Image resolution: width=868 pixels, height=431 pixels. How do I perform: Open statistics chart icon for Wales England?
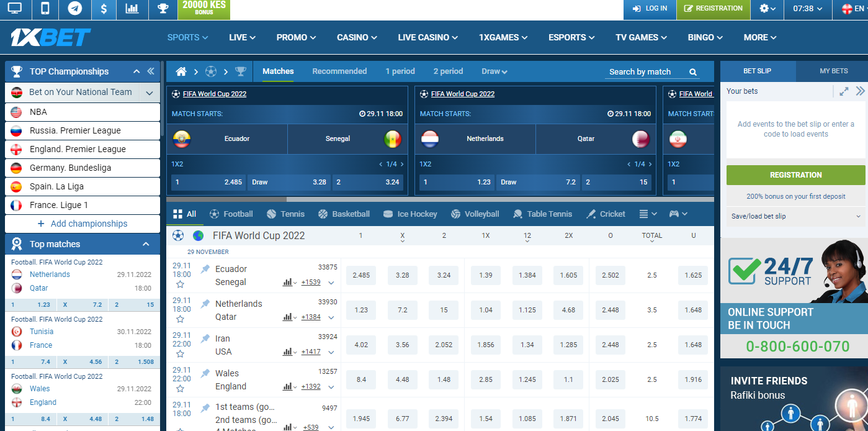pos(288,386)
